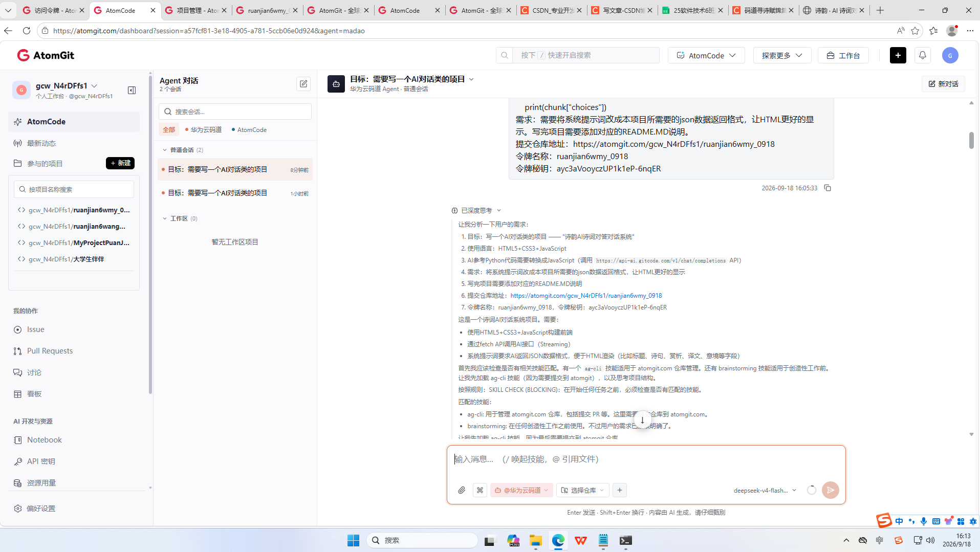Click the black plus create button in header
980x552 pixels.
(x=898, y=55)
